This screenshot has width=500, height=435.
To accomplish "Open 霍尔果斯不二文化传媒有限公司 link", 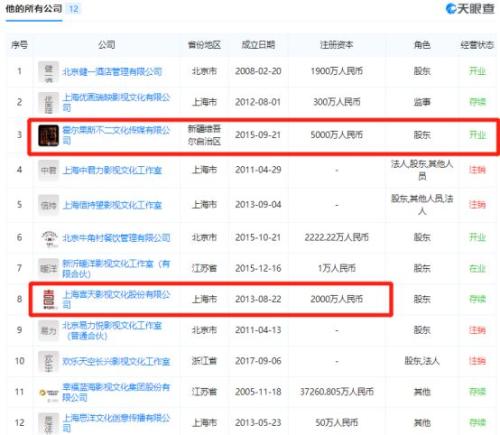I will click(x=116, y=135).
